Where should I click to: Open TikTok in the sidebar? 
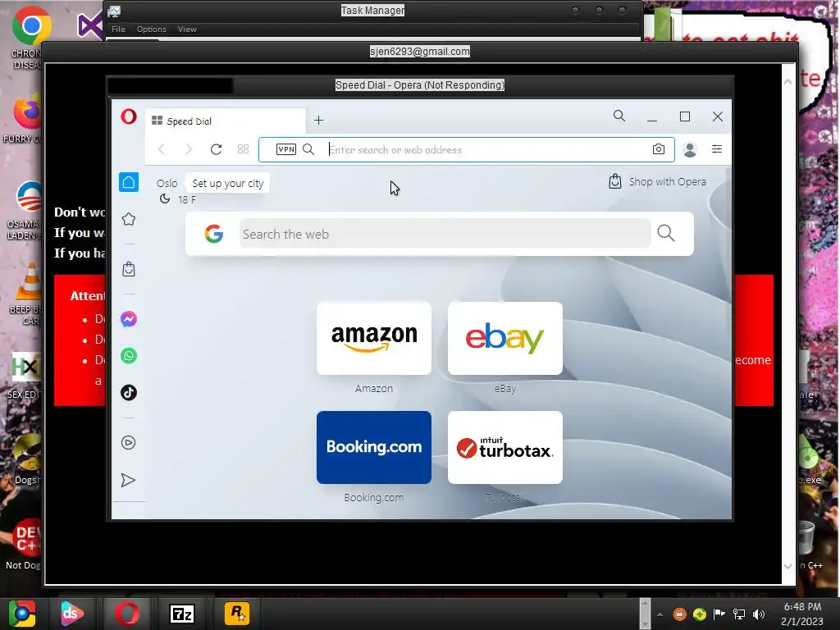coord(129,393)
